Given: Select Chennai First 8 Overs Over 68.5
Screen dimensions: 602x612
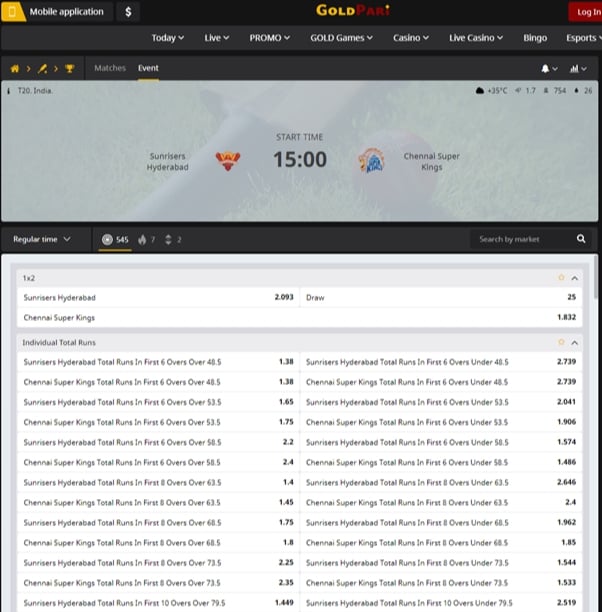Looking at the screenshot, I should (x=158, y=543).
